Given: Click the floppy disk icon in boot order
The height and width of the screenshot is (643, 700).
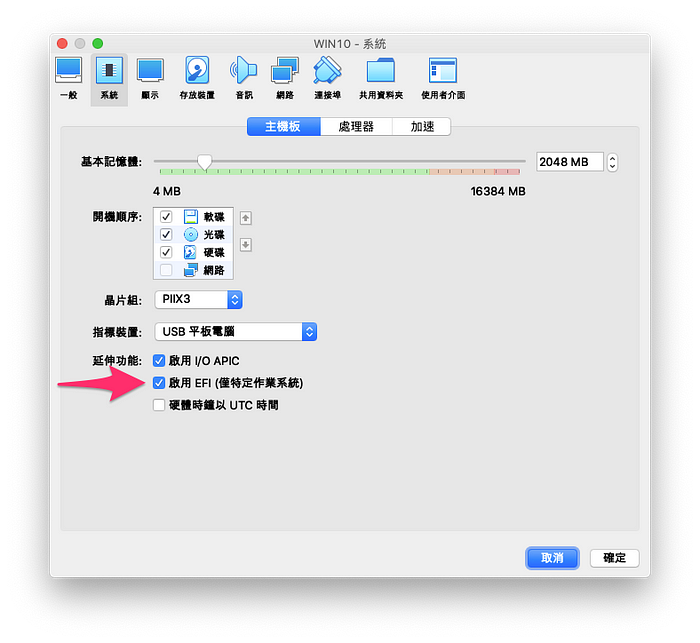Looking at the screenshot, I should pos(191,217).
